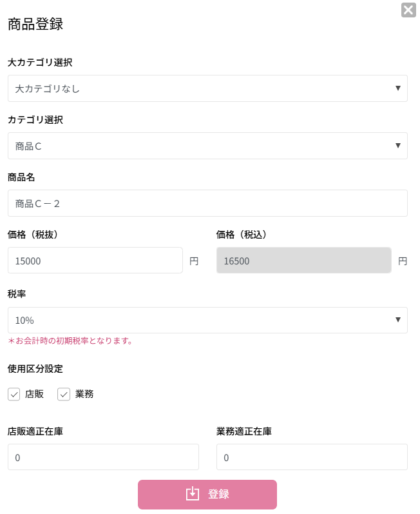Click the arrow icon of the 税率 selector
The width and height of the screenshot is (420, 514).
[398, 319]
